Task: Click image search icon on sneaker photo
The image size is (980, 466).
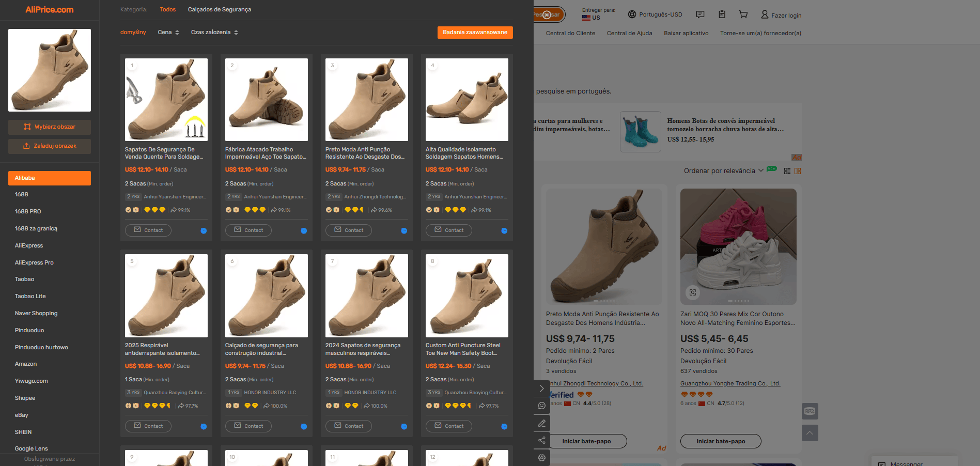Action: click(693, 292)
